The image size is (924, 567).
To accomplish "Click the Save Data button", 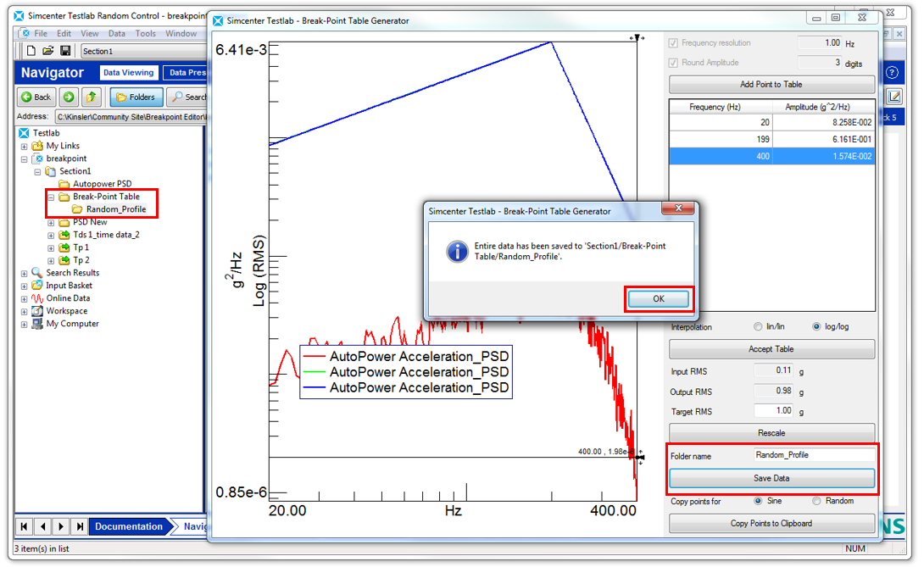I will 771,478.
